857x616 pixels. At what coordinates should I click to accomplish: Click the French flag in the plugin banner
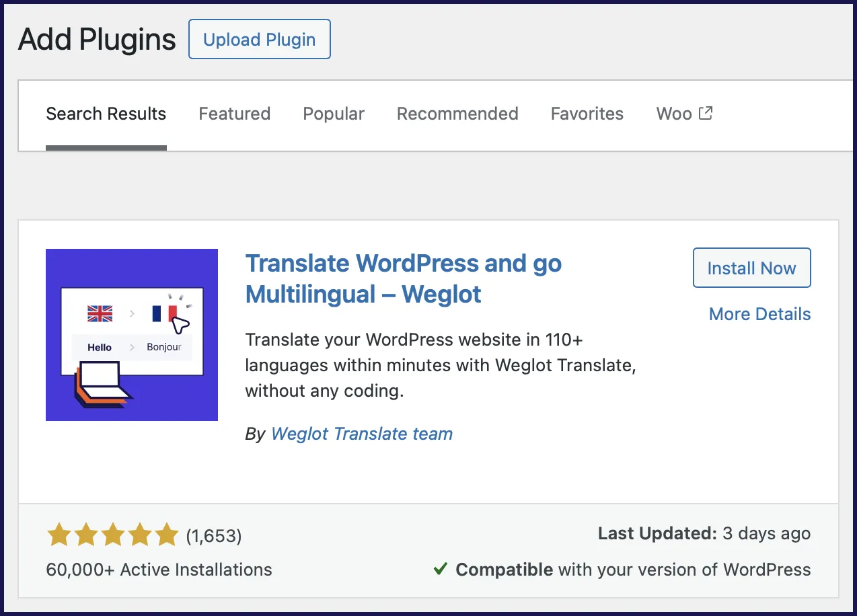click(161, 313)
